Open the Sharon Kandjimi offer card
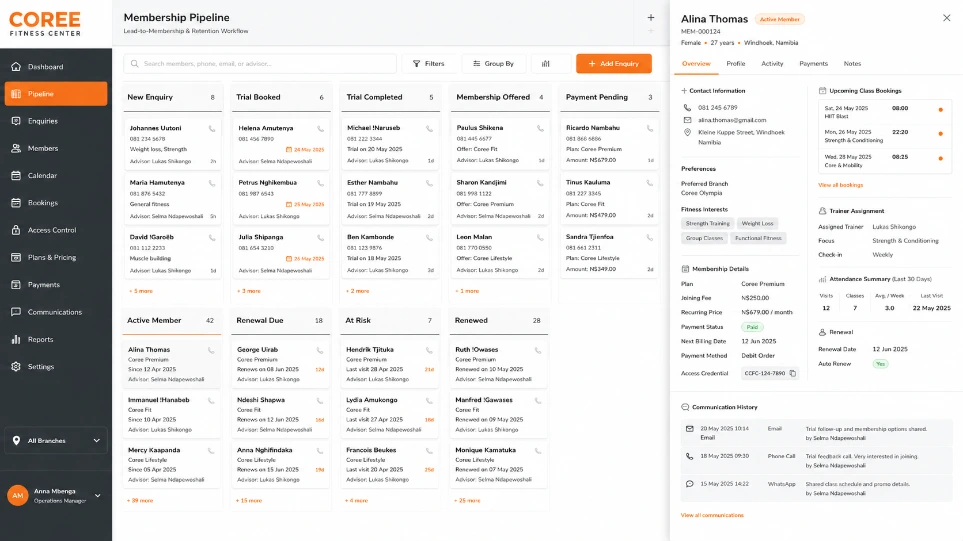The image size is (963, 541). pos(499,199)
